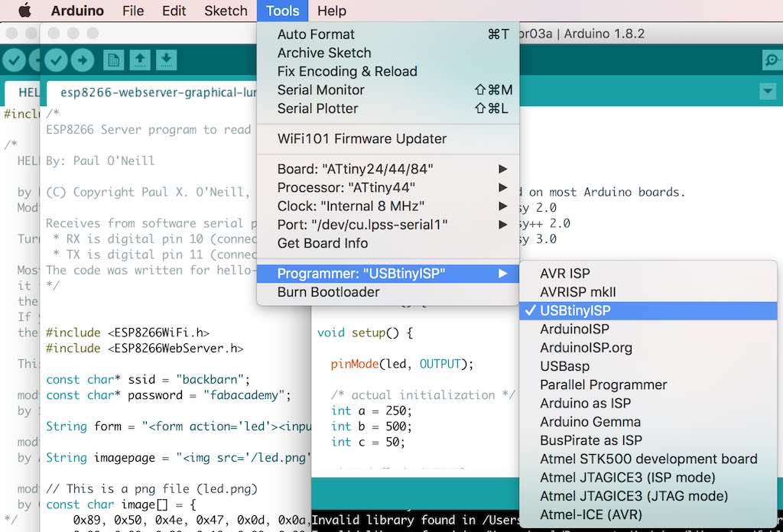Click the Verify checkmark icon in front window
Viewport: 783px width, 532px height.
click(x=56, y=60)
